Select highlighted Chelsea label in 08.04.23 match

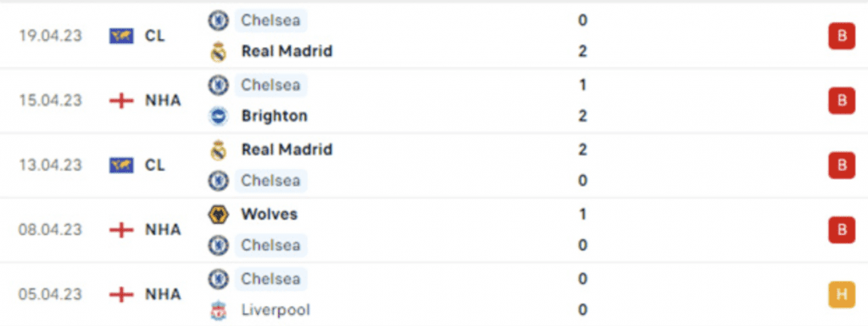pyautogui.click(x=270, y=245)
